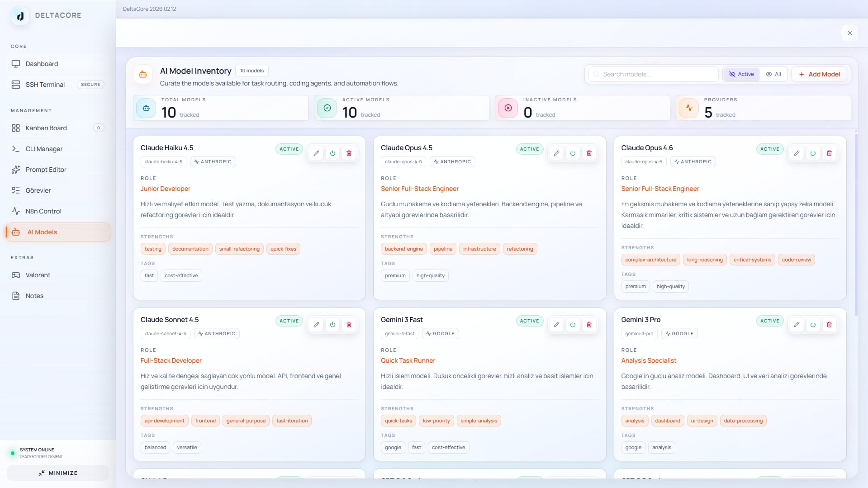Image resolution: width=868 pixels, height=488 pixels.
Task: Open Prompt Editor
Action: tap(58, 170)
